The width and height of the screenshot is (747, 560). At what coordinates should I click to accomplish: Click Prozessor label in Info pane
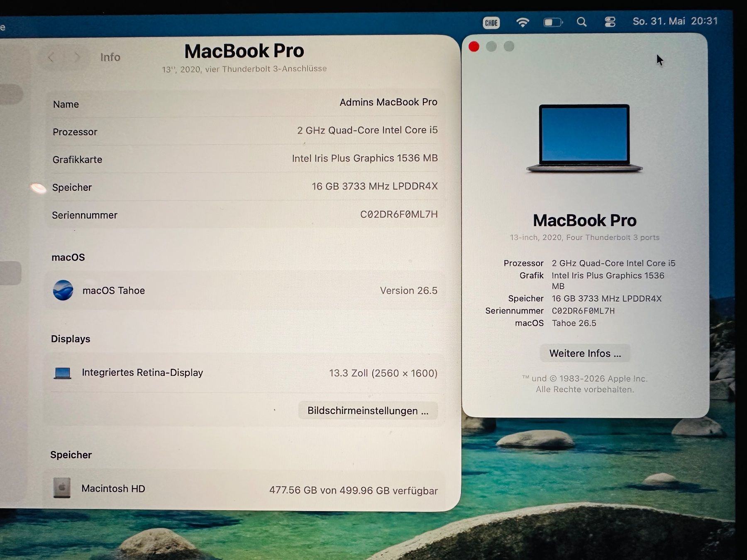point(75,132)
